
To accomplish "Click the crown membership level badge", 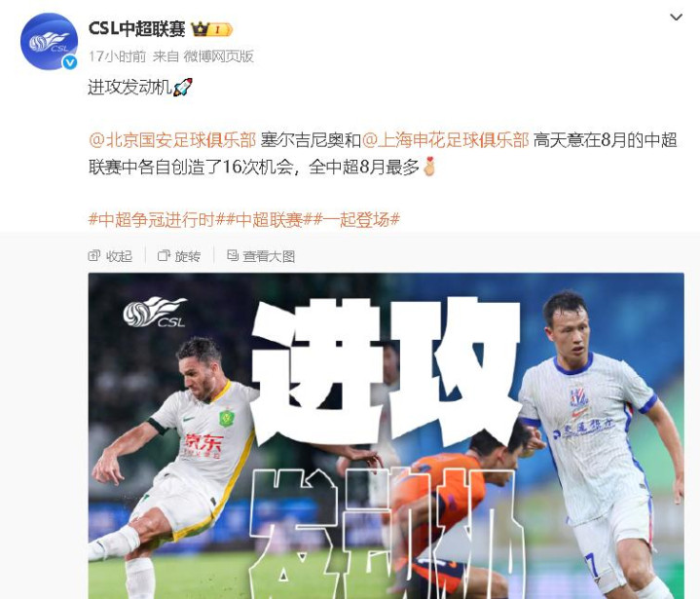I will tap(211, 29).
